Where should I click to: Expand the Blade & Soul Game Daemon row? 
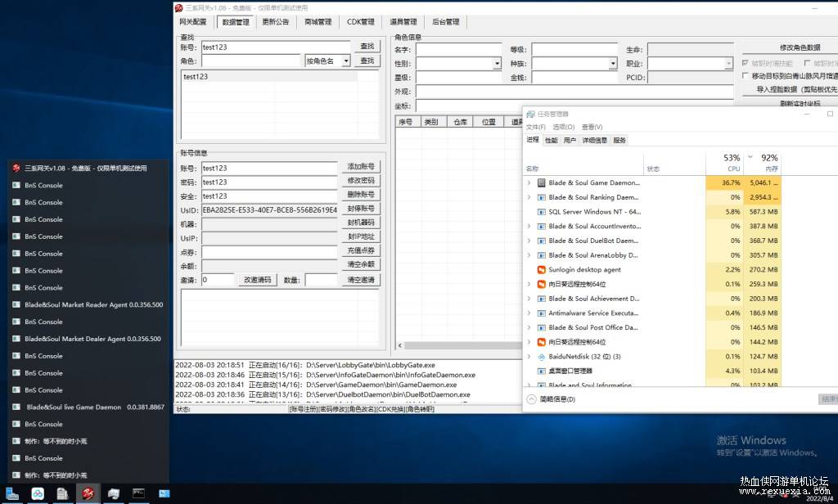529,182
